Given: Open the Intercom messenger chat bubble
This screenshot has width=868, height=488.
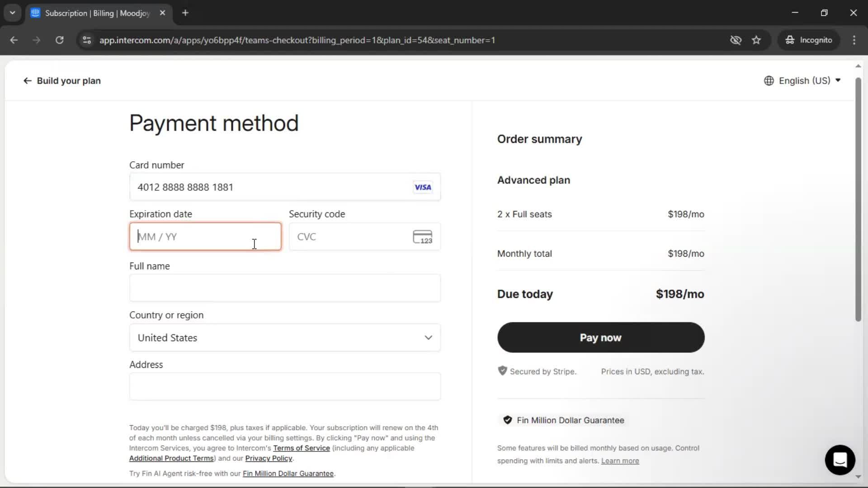Looking at the screenshot, I should coord(840,460).
